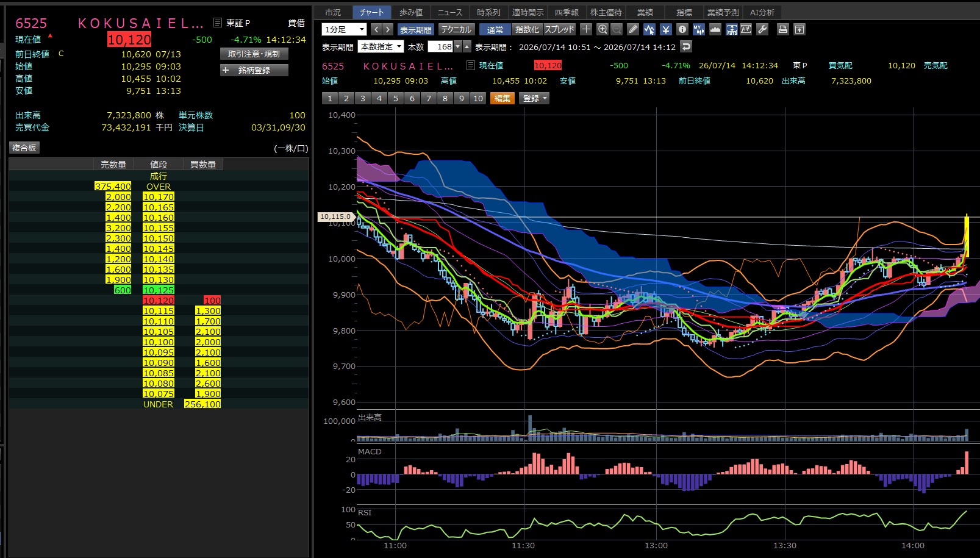Click the AUTO scale icon
Viewport: 980px width, 558px height.
tap(732, 29)
